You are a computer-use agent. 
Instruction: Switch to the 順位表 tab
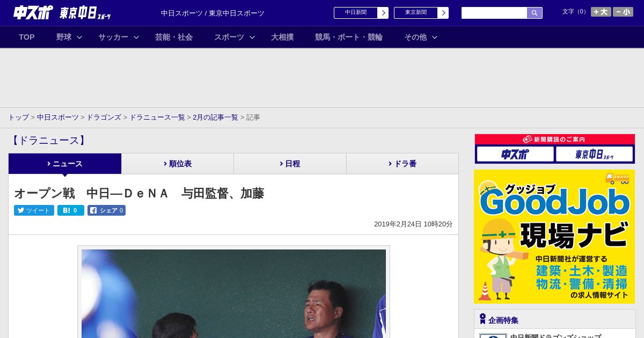tap(178, 164)
